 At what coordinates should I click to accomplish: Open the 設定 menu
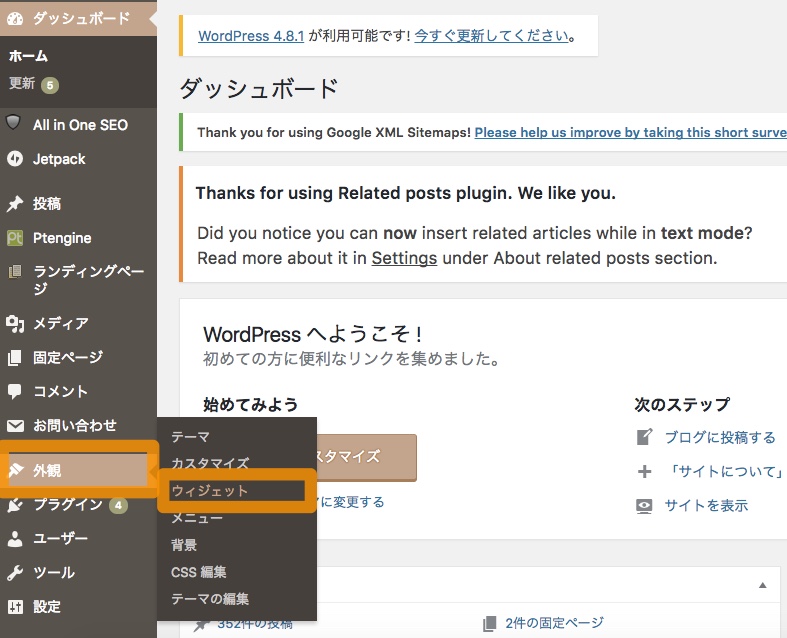click(x=78, y=607)
